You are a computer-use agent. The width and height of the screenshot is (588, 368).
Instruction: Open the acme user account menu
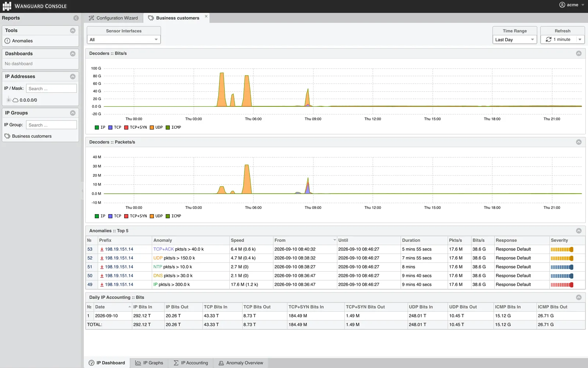tap(571, 5)
